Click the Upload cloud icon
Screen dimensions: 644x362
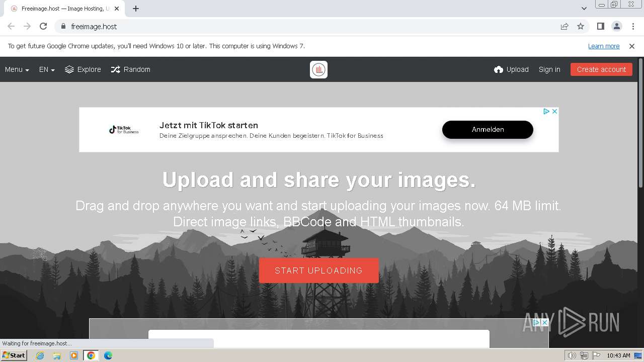(499, 69)
